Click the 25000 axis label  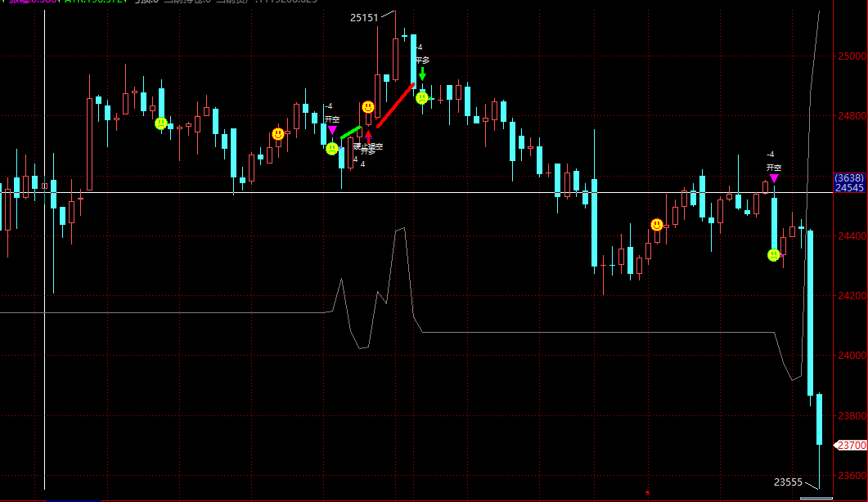point(852,56)
